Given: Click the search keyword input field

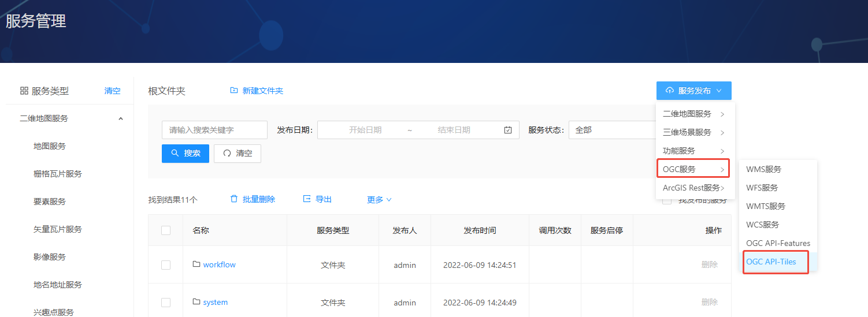Looking at the screenshot, I should 214,130.
